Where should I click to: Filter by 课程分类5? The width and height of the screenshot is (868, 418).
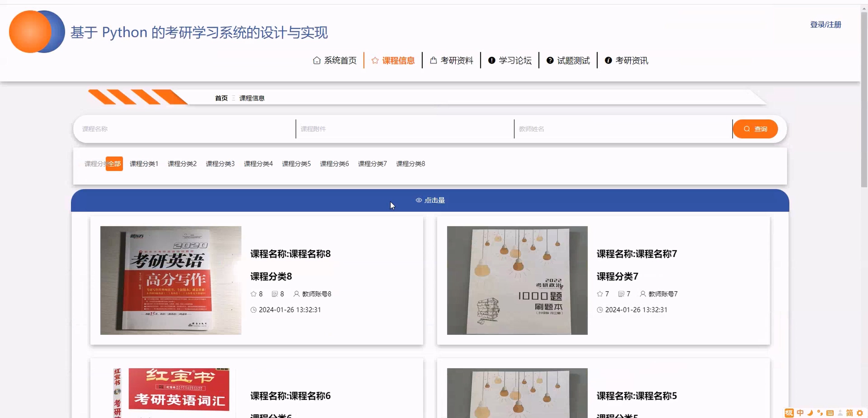[x=296, y=164]
